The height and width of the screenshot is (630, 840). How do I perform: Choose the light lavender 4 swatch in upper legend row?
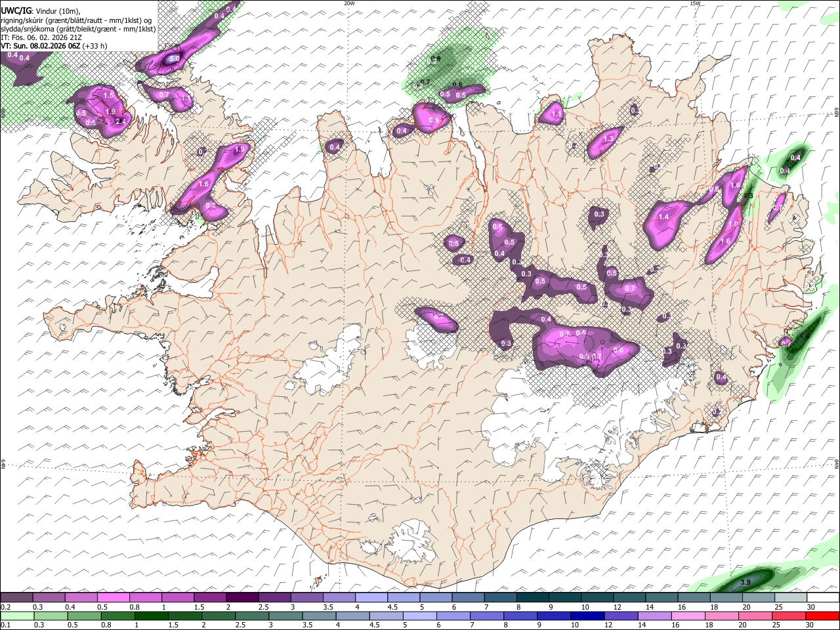[x=371, y=598]
